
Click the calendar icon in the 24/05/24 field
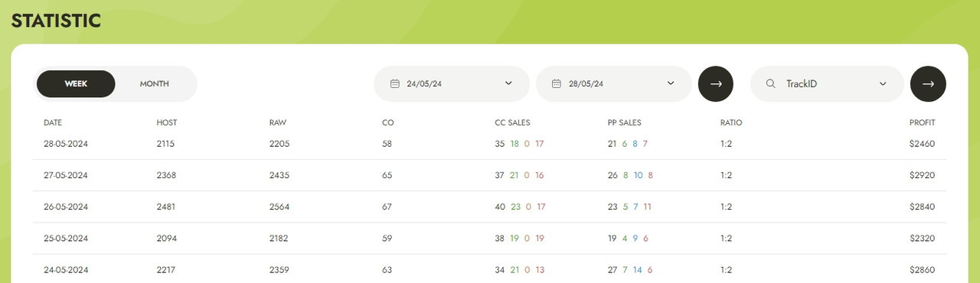click(395, 83)
